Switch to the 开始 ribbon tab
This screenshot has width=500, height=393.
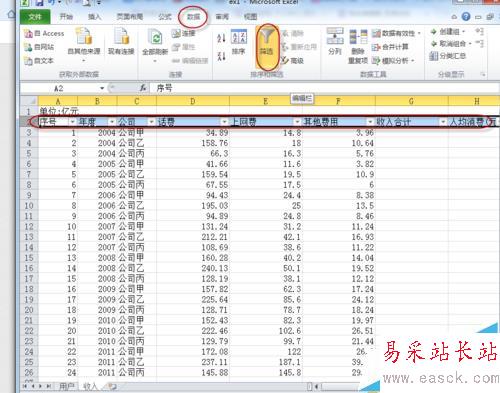[x=66, y=16]
